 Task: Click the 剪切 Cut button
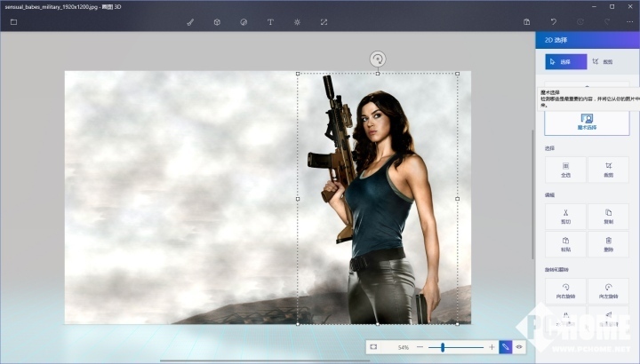(565, 217)
